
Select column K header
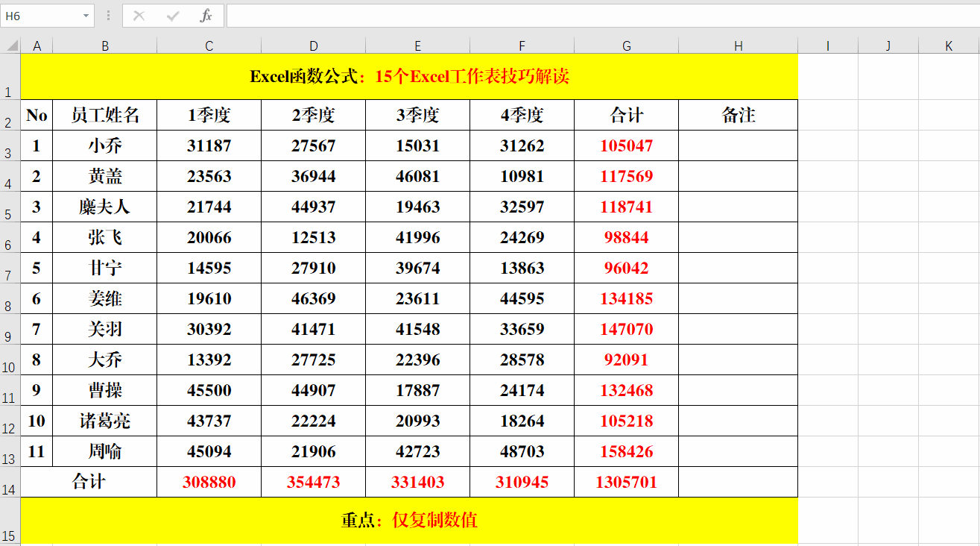[949, 46]
